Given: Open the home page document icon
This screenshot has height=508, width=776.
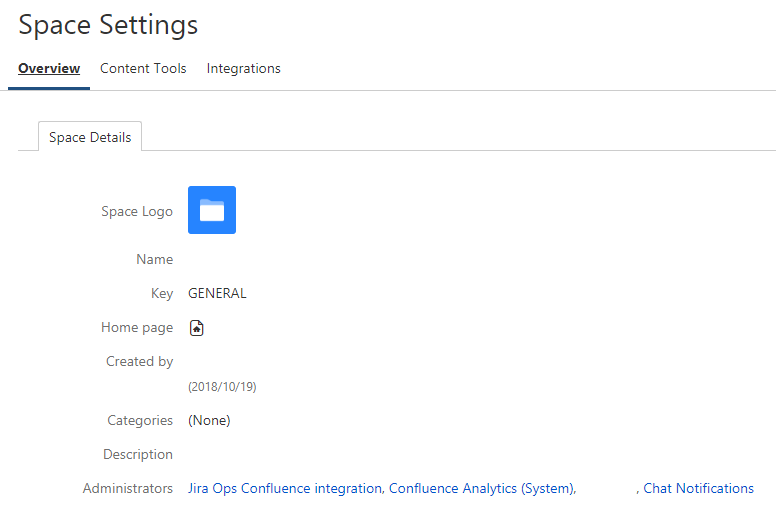Looking at the screenshot, I should point(196,328).
